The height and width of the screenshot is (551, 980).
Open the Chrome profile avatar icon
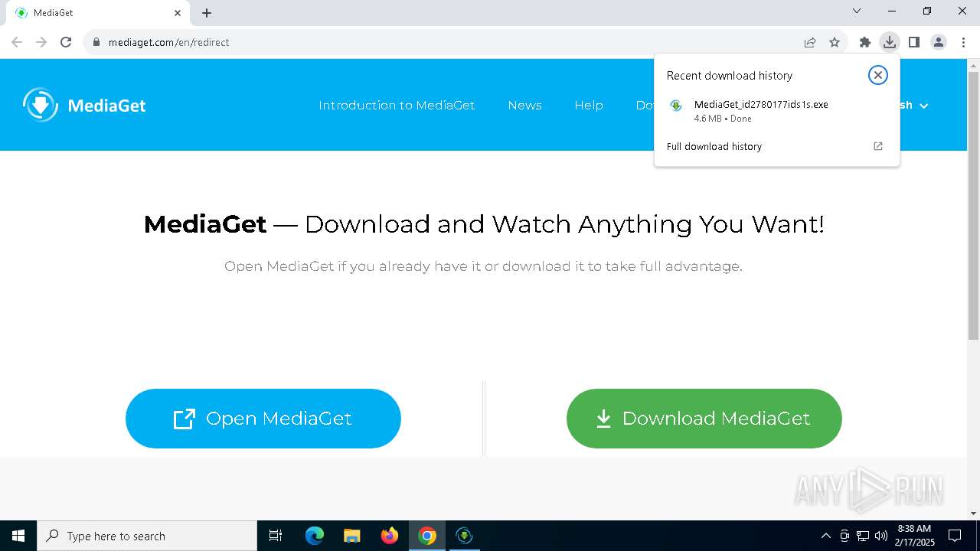939,42
